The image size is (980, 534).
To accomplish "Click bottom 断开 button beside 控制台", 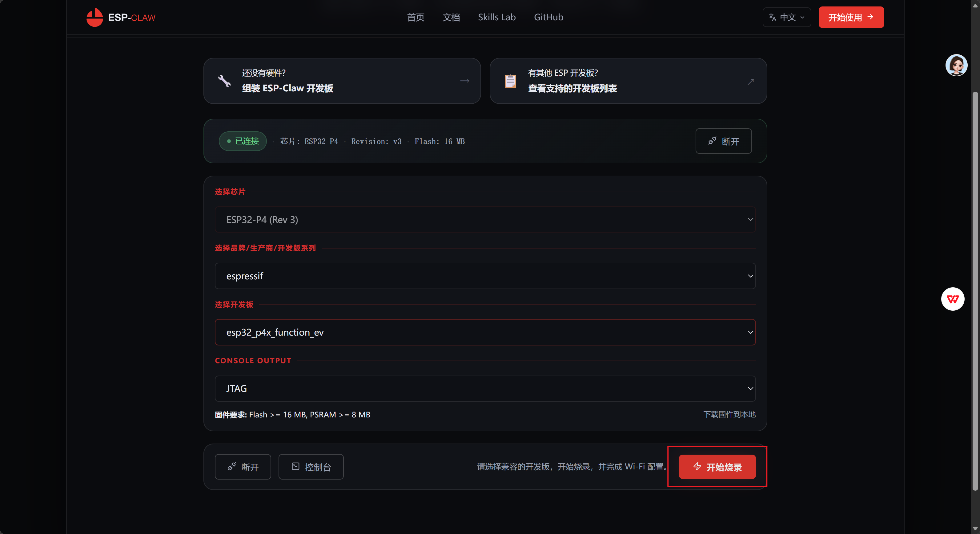I will tap(243, 467).
